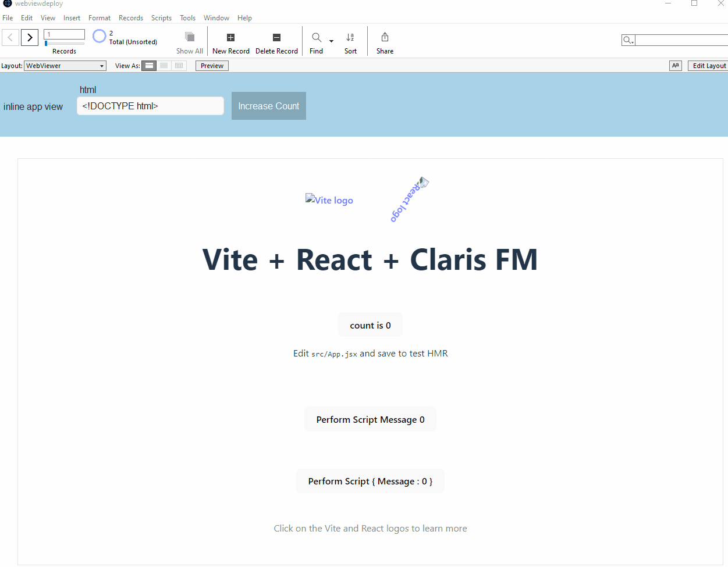Click the 'count is 0' button
This screenshot has height=567, width=728.
click(370, 325)
